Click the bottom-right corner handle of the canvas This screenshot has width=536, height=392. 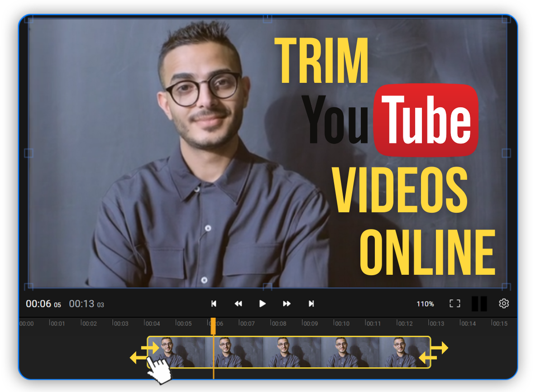(506, 287)
